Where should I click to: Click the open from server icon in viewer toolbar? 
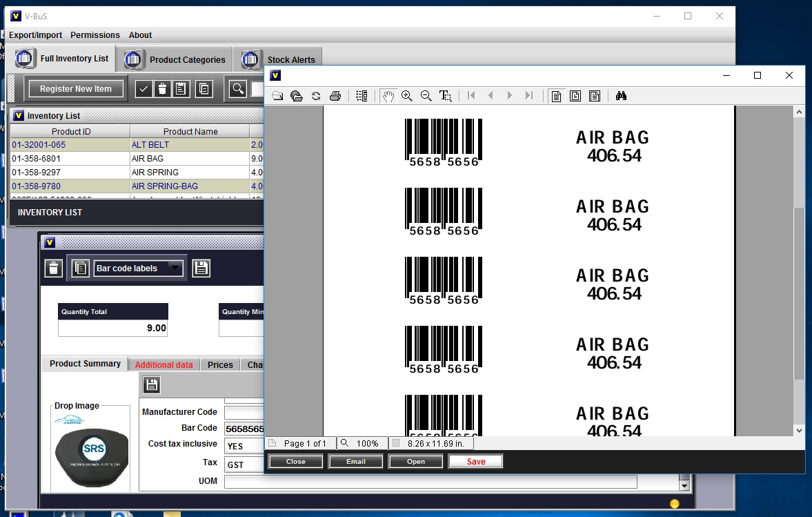pos(297,96)
